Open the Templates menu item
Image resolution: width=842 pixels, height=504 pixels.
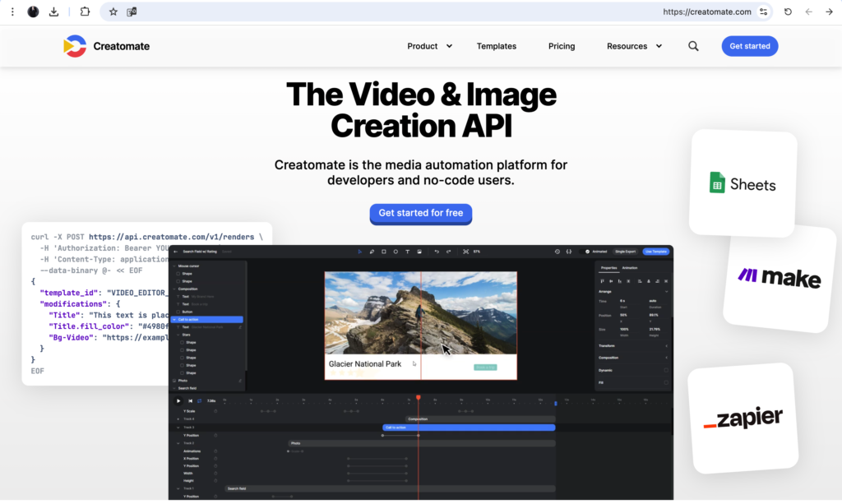[x=496, y=46]
